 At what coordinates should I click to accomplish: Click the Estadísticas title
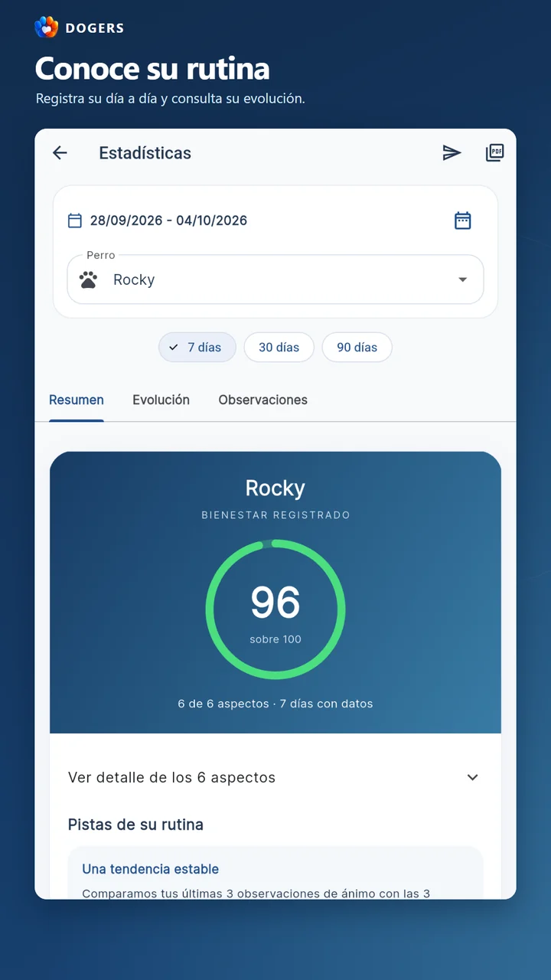point(145,152)
